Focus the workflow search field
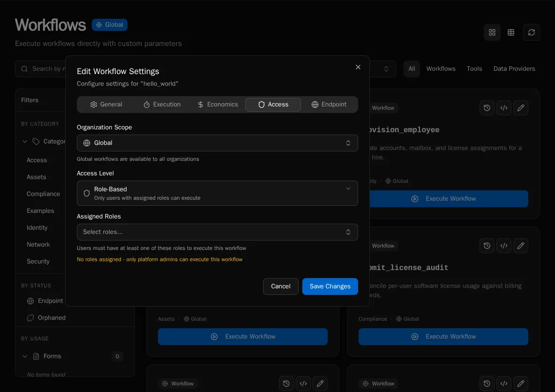 tap(40, 69)
